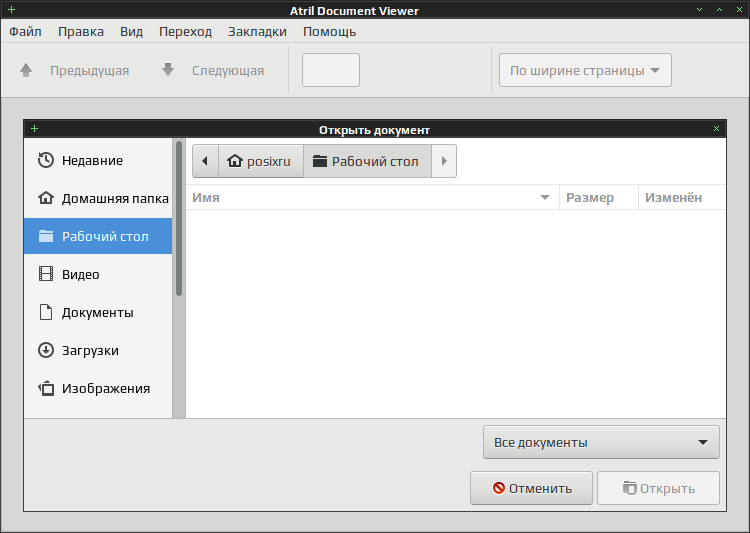Click the Следующая toolbar label
The image size is (750, 533).
(228, 71)
